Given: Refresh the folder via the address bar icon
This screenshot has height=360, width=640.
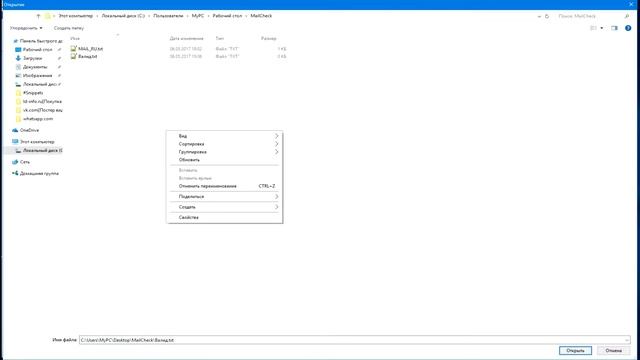Looking at the screenshot, I should pos(547,16).
